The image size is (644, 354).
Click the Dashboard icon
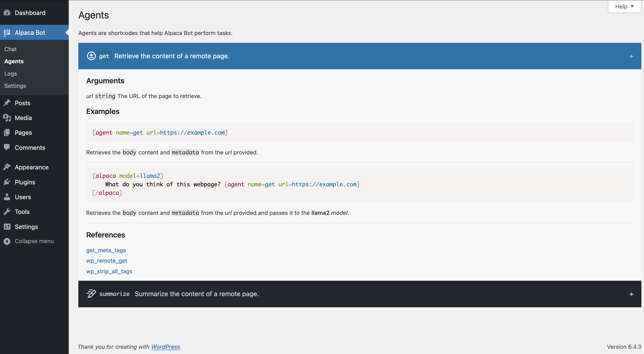(x=7, y=13)
